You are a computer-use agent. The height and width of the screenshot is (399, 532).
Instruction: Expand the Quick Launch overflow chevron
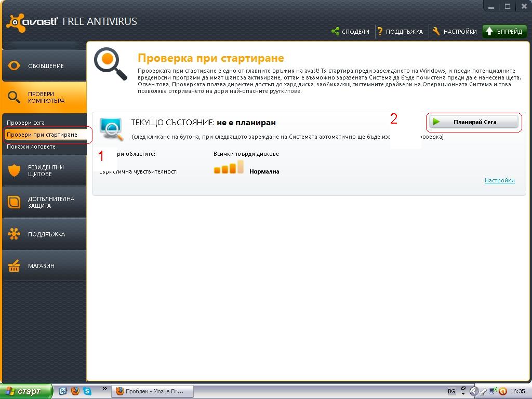point(104,389)
